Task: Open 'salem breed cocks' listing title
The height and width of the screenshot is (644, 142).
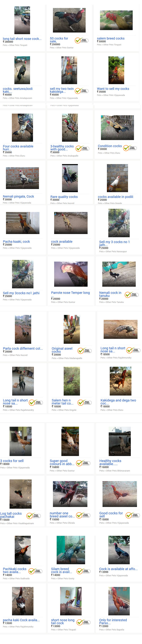Action: point(111,39)
